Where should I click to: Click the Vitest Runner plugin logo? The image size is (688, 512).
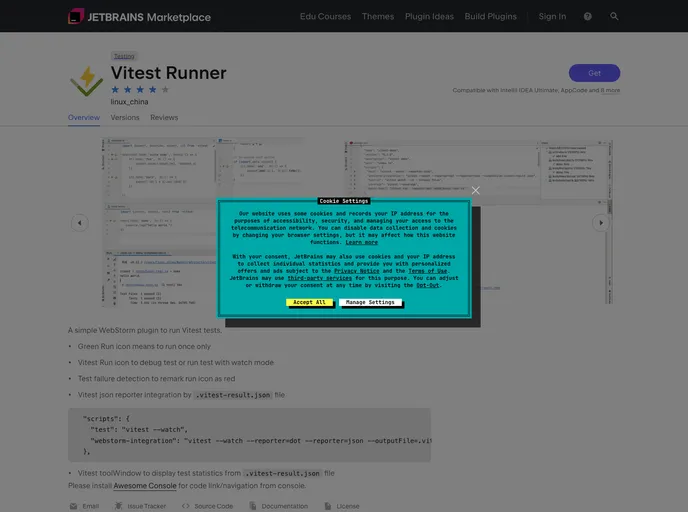(86, 81)
